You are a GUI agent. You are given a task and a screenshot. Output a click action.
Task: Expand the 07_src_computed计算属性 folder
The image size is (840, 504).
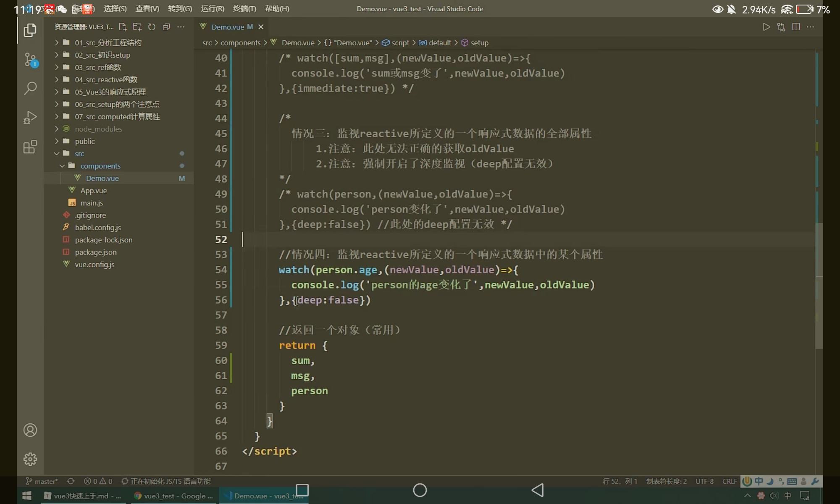pos(117,117)
